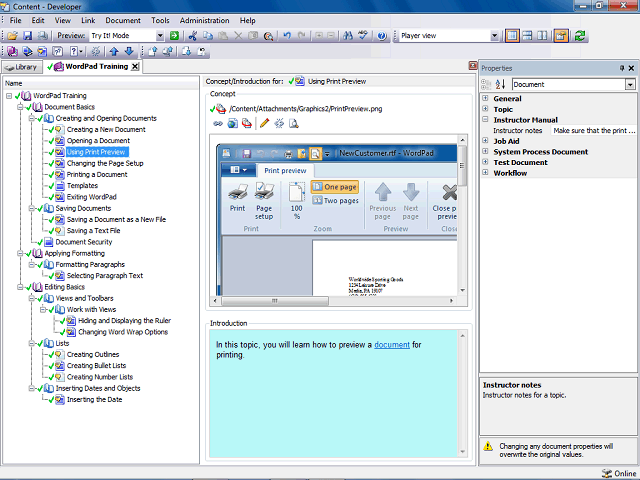The image size is (640, 480).
Task: Select Creating Bullet Lists topic
Action: 96,366
